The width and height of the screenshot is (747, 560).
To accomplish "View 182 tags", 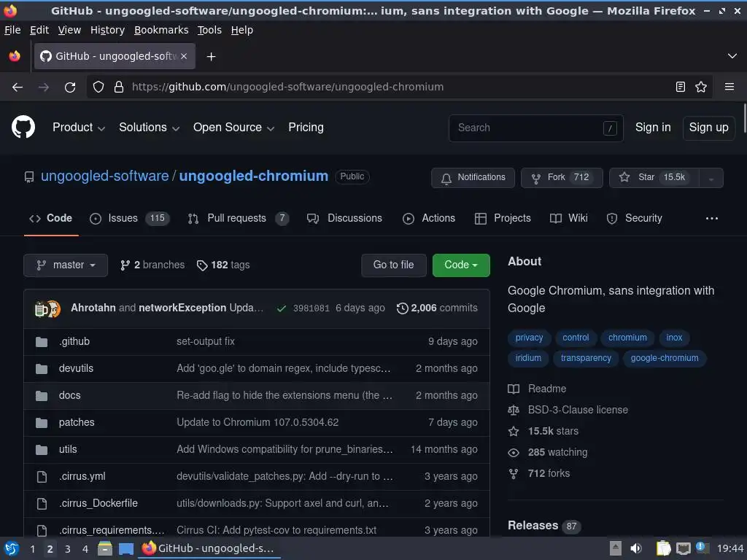I will [x=223, y=265].
